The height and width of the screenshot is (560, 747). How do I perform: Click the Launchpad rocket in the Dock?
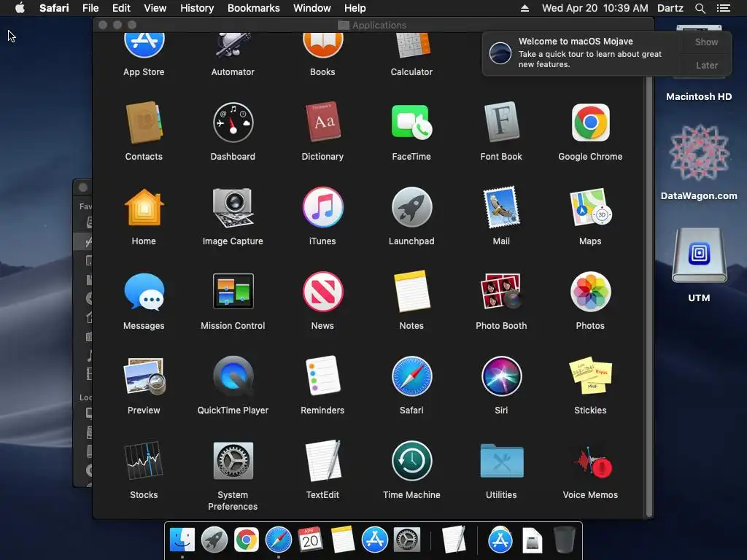[x=214, y=540]
